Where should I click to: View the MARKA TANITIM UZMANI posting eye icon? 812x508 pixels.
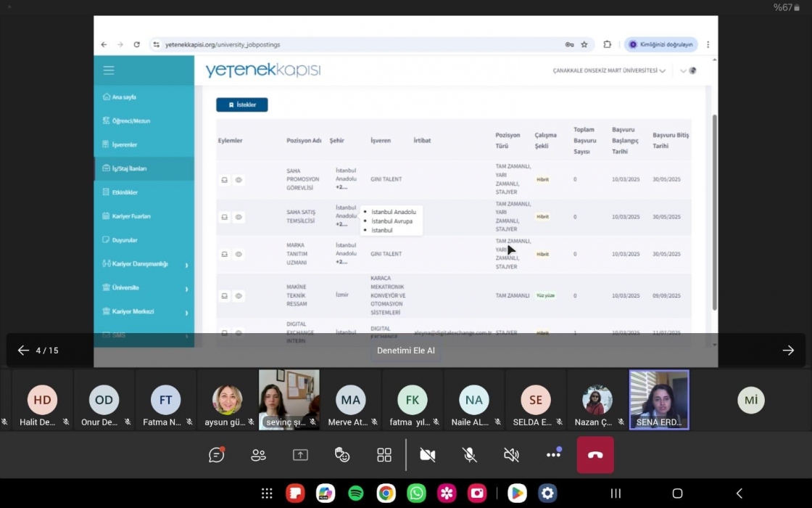click(x=239, y=255)
